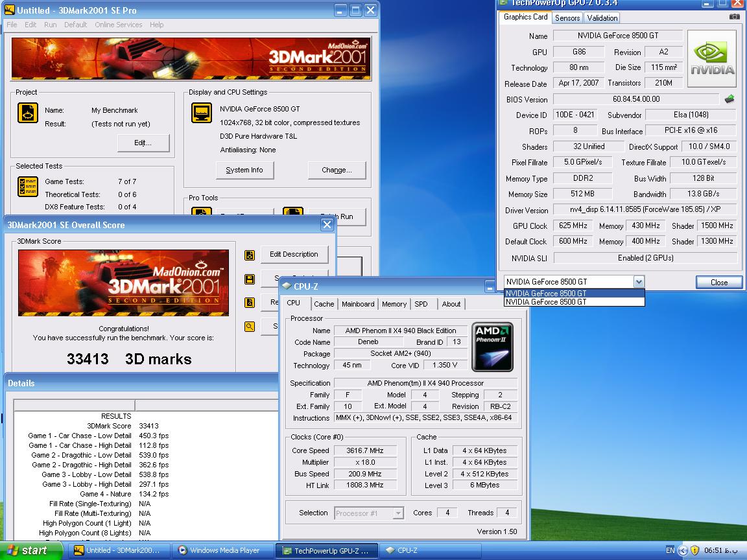Switch to the About tab in CPU-Z
The width and height of the screenshot is (747, 560).
coord(451,304)
